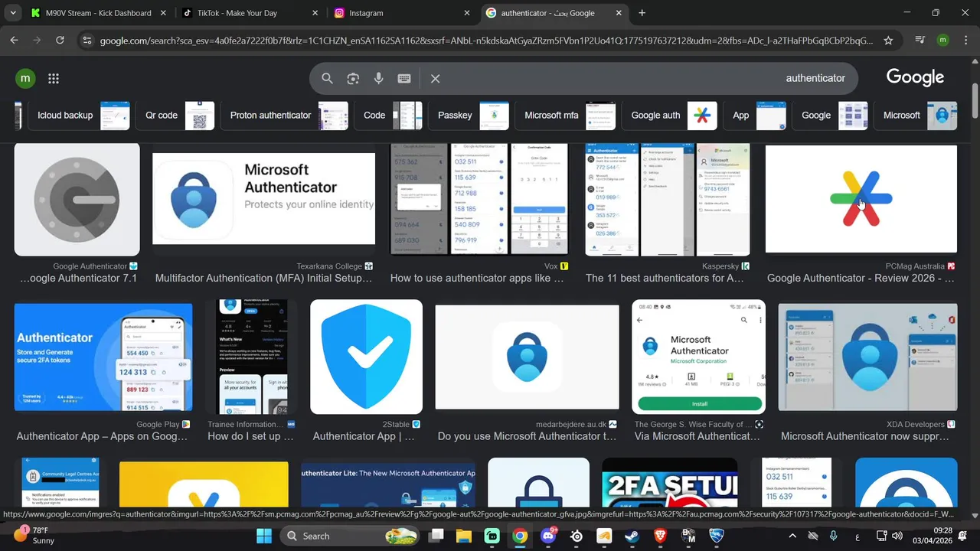Open the Google apps grid
Image resolution: width=980 pixels, height=551 pixels.
coord(54,78)
